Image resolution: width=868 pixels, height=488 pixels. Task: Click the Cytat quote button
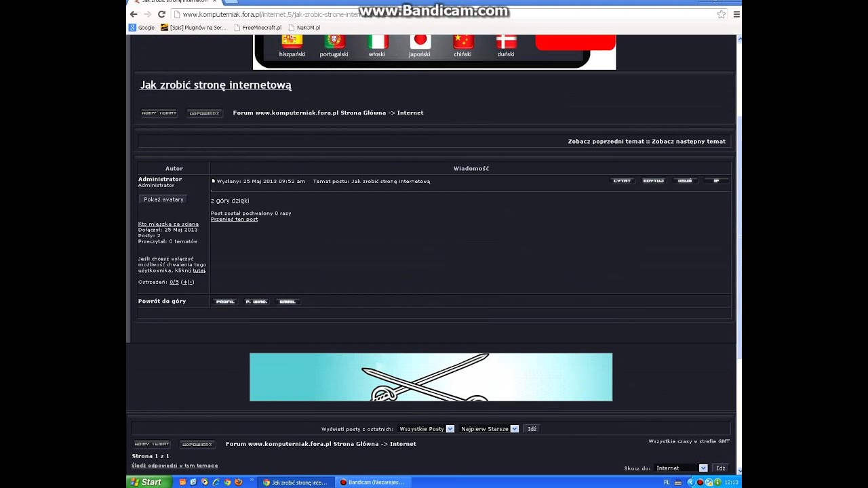[x=622, y=181]
